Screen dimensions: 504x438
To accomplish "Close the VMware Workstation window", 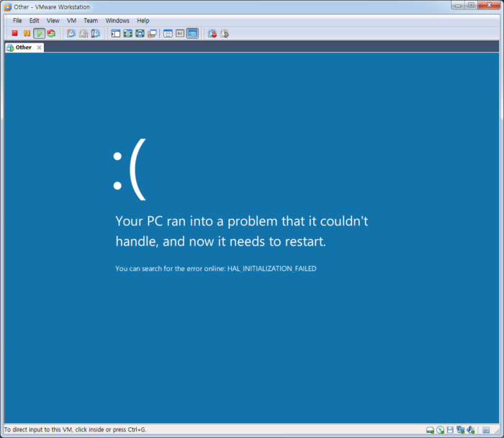I will tap(489, 5).
